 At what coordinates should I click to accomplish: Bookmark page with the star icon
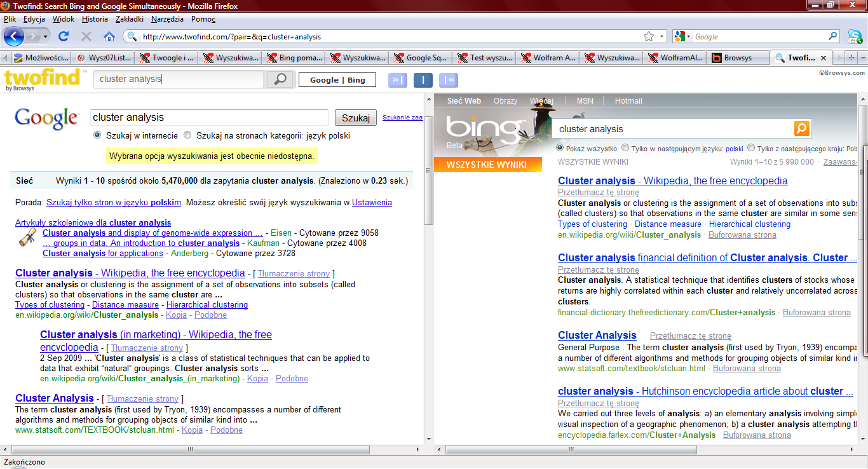[x=649, y=36]
